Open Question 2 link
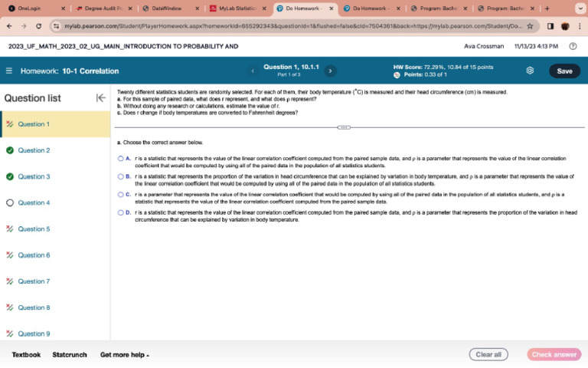 point(34,150)
